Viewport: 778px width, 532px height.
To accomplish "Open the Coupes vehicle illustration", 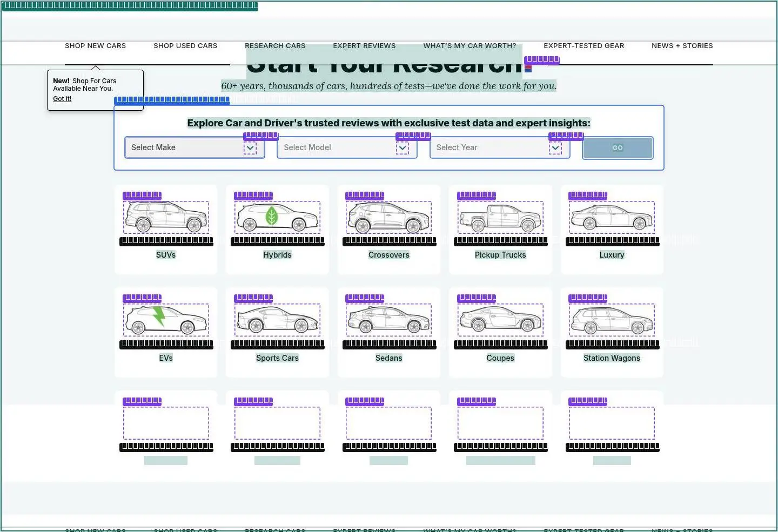I will pyautogui.click(x=500, y=320).
